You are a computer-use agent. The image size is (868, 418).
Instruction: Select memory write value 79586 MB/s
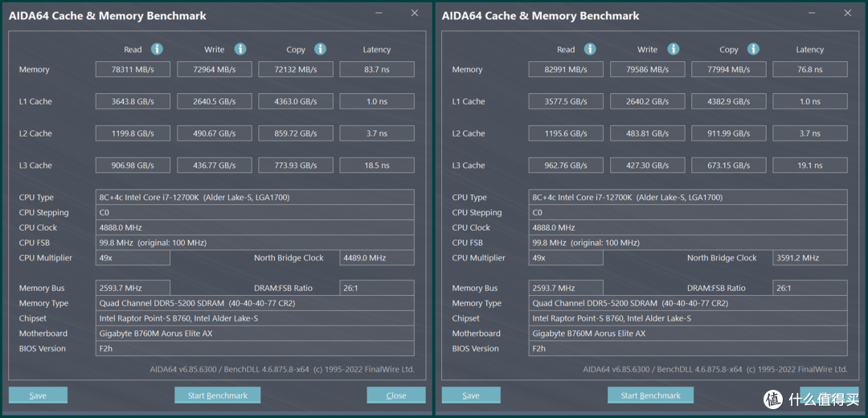pos(647,69)
